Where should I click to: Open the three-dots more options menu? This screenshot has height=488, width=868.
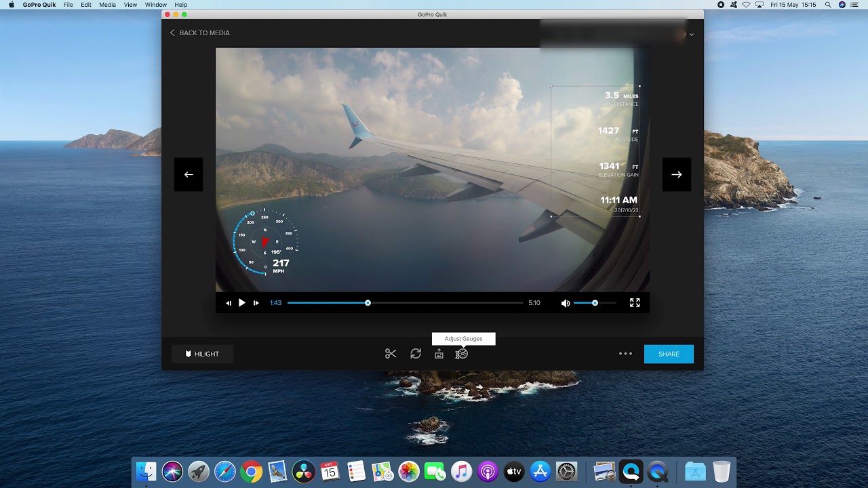tap(625, 354)
